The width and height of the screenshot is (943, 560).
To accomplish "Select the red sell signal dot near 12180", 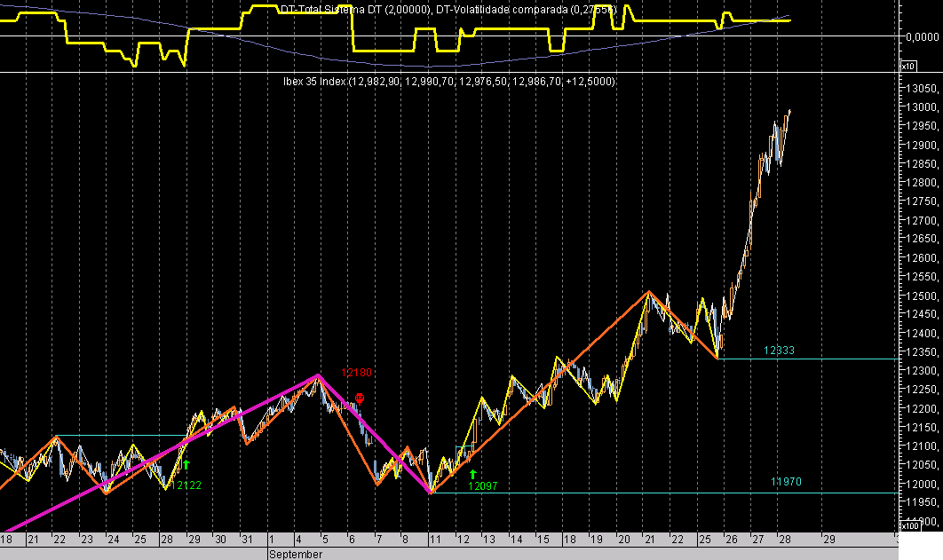I will coord(358,398).
